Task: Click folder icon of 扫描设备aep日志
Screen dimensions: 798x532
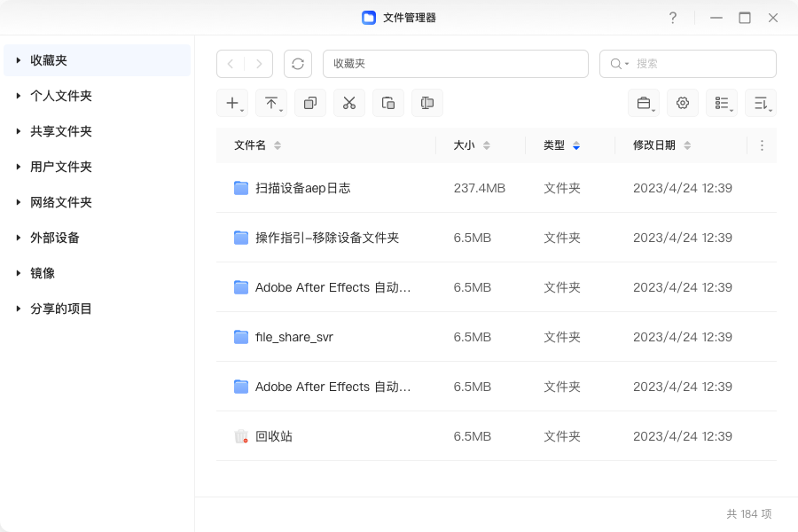Action: tap(240, 188)
